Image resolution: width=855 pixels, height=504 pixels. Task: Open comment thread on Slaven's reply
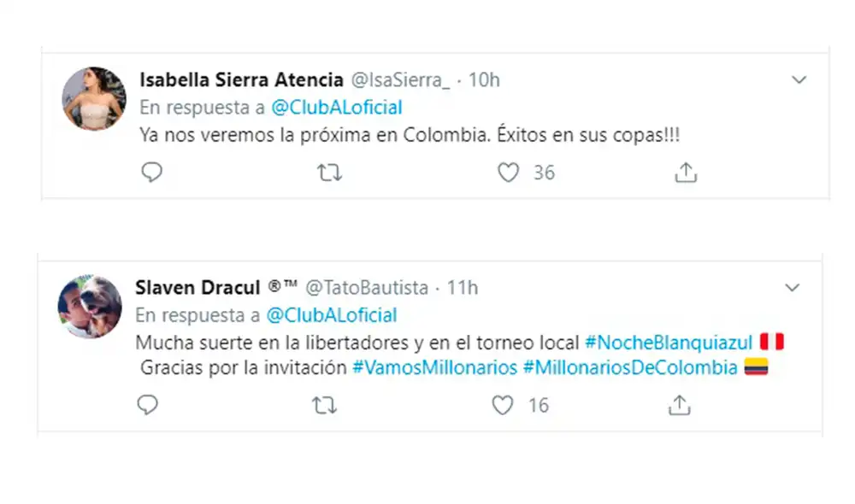[x=148, y=405]
